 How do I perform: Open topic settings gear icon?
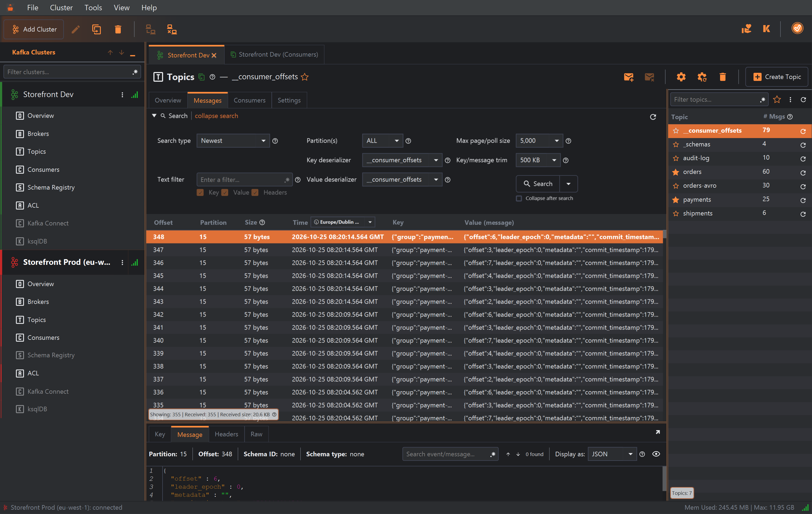(x=681, y=77)
